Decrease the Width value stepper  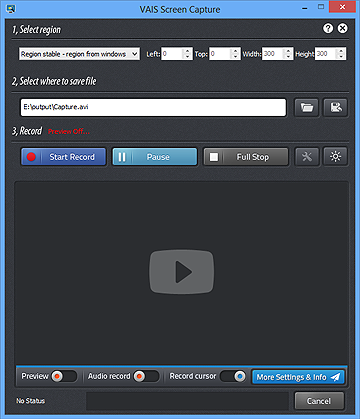[288, 57]
